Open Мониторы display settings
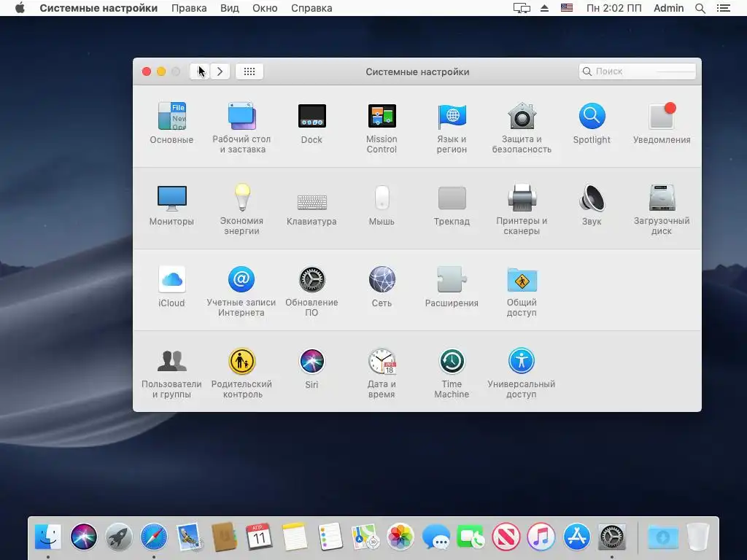Viewport: 747px width, 560px height. [x=171, y=205]
